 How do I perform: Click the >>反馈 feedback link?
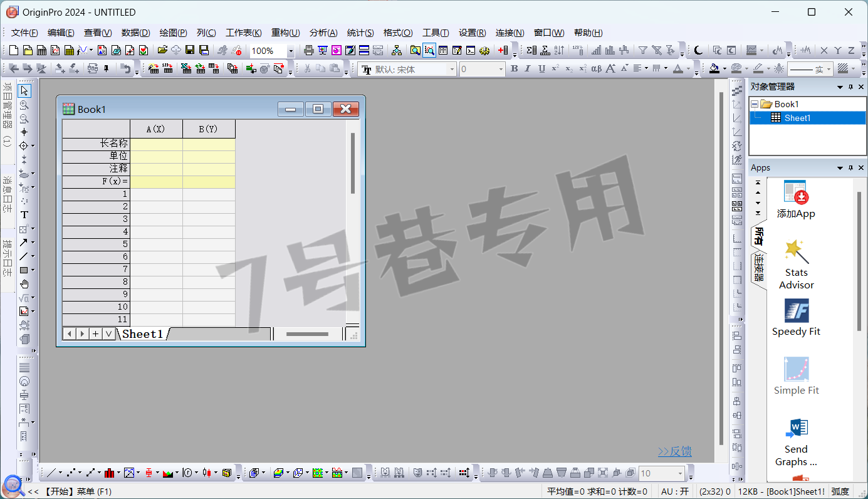[674, 451]
